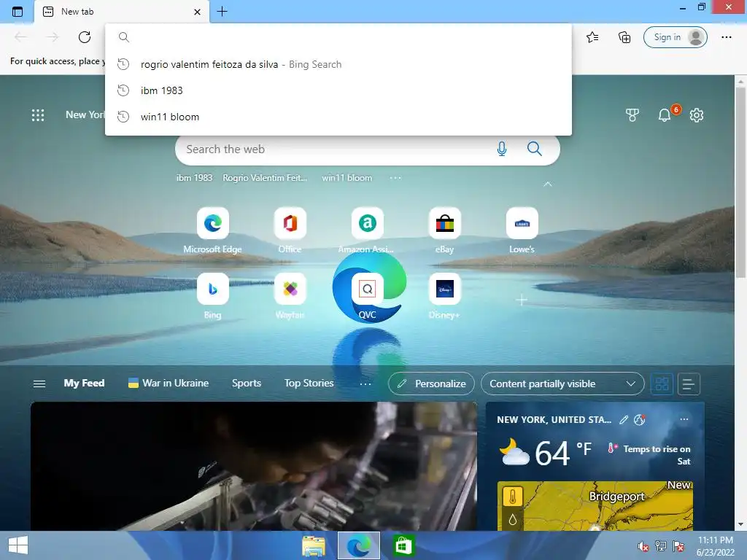Open the Microsoft Edge quick link

pyautogui.click(x=212, y=230)
